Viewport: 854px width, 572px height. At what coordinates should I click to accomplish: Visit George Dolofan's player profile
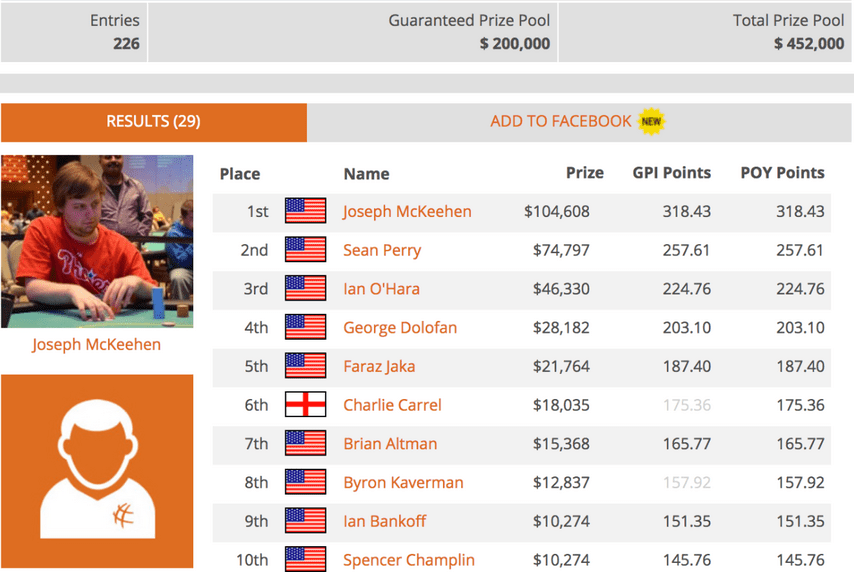pos(400,327)
